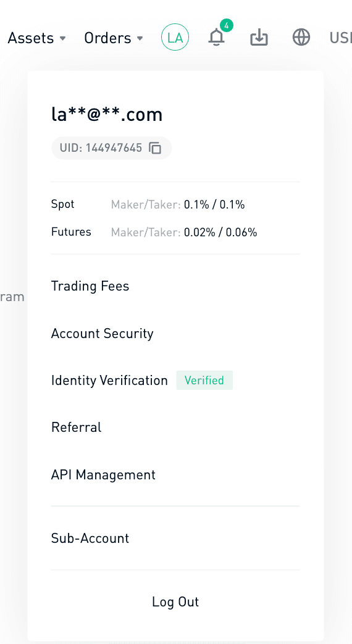Copy the UID with the copy icon
The height and width of the screenshot is (644, 352).
click(155, 148)
